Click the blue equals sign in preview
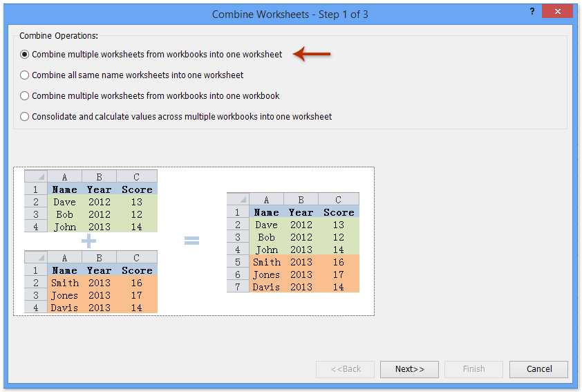The image size is (582, 392). coord(191,241)
